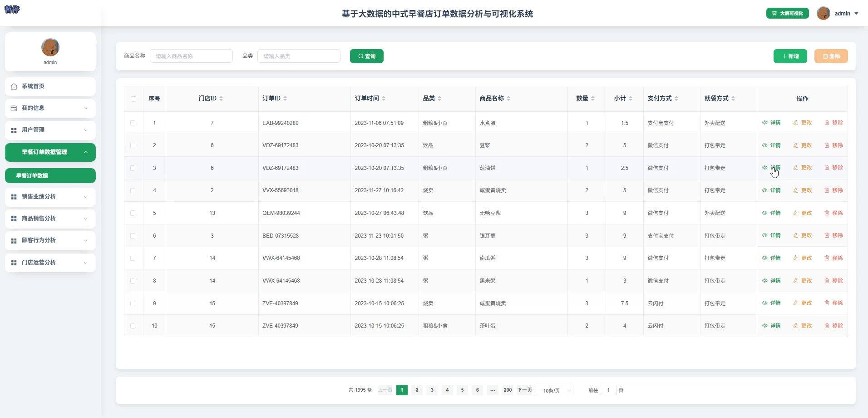Select checkbox for row 4 order VVX-55693018
The image size is (868, 418).
coord(133,191)
